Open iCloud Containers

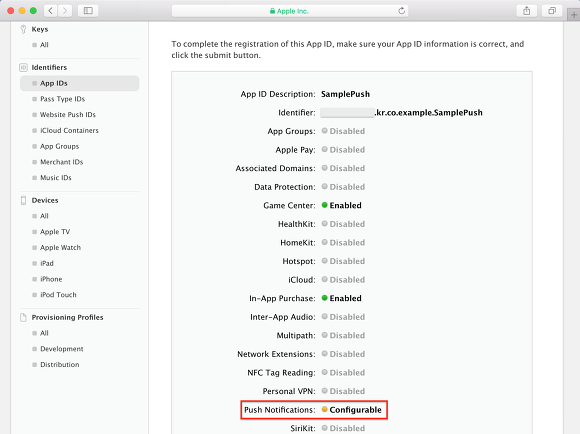pos(69,130)
